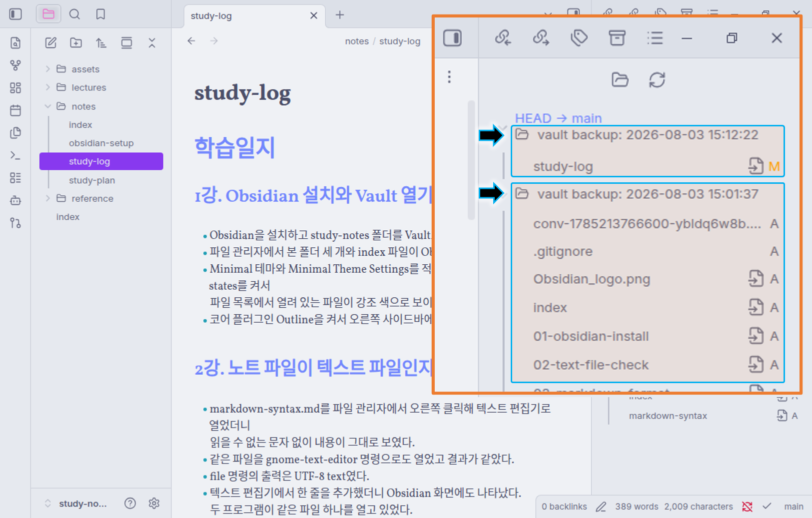The image size is (812, 518).
Task: Open the Outgoing links tab icon in the callout
Action: coord(541,38)
